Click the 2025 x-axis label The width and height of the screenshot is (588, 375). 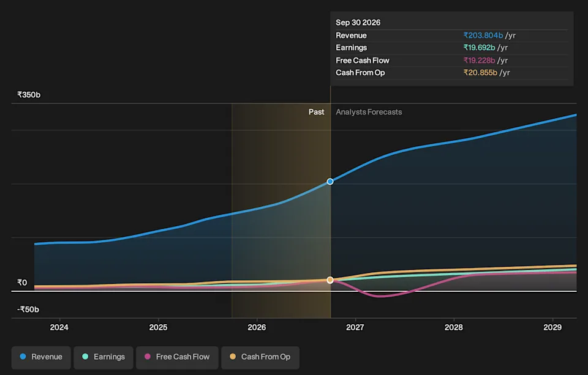pos(158,327)
